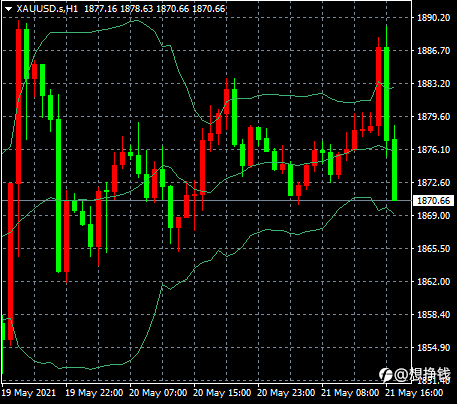Click the 1869.00 price scale label
Image resolution: width=457 pixels, height=404 pixels.
coord(433,216)
